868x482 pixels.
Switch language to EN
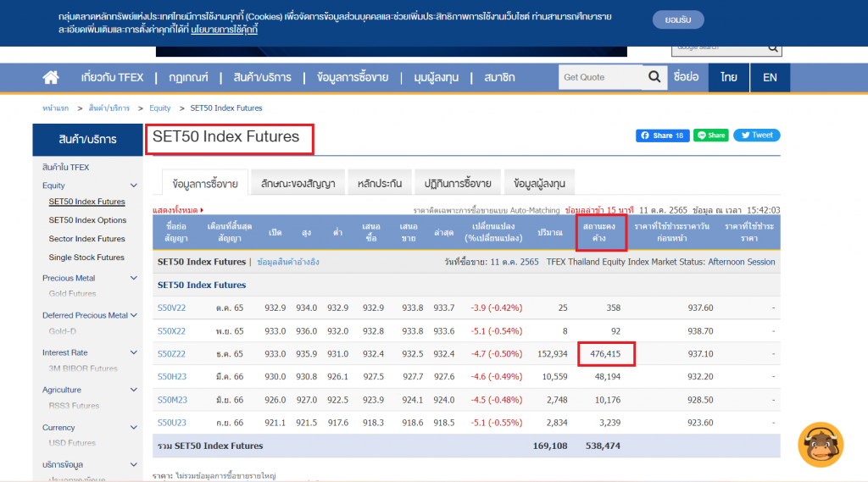pyautogui.click(x=770, y=77)
